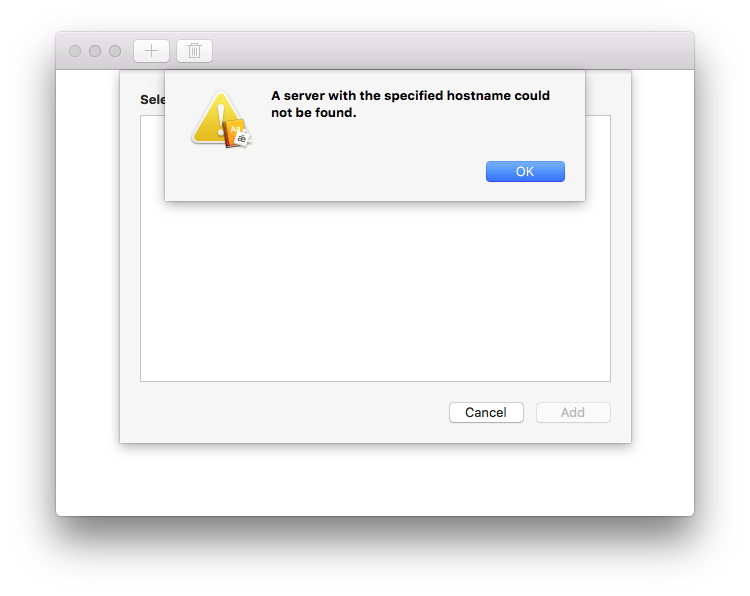The height and width of the screenshot is (596, 750).
Task: Click inside the empty selection list box
Action: [x=375, y=292]
